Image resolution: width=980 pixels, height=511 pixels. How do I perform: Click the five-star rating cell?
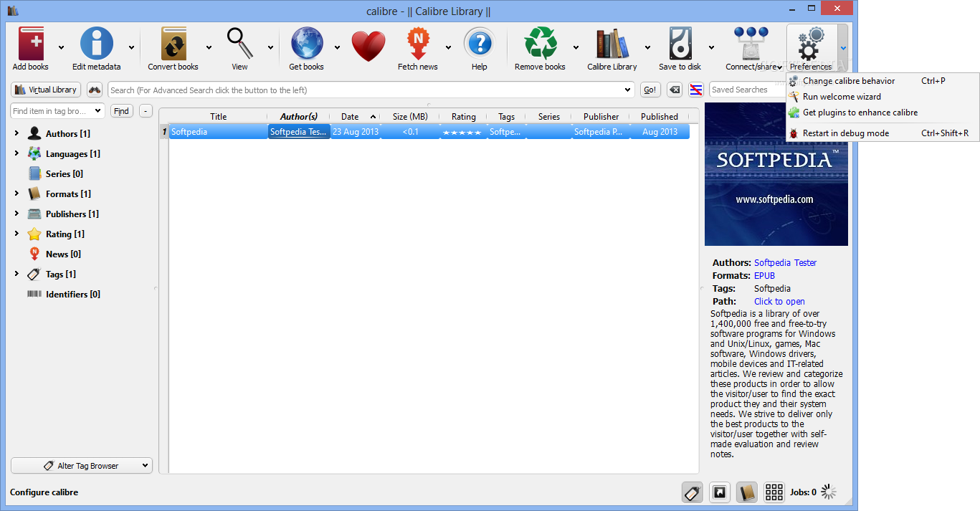click(462, 132)
